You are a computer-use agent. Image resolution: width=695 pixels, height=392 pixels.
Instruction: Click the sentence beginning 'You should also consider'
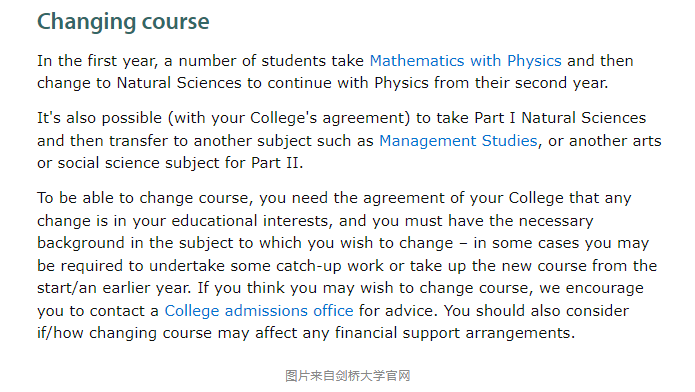click(x=536, y=311)
